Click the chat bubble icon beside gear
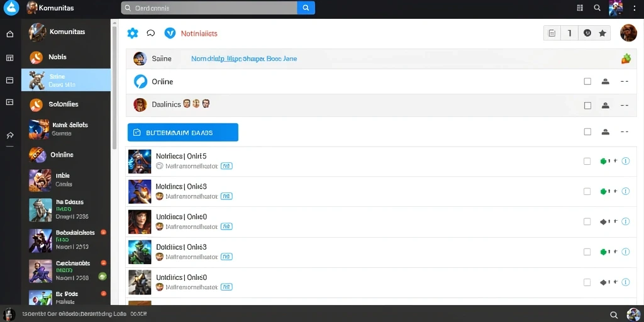The width and height of the screenshot is (644, 322). [x=151, y=33]
